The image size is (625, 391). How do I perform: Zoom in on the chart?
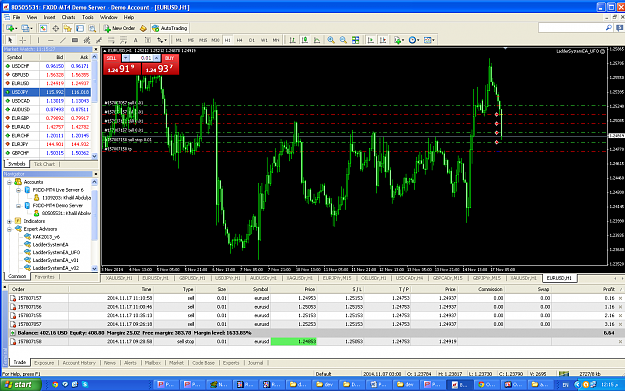331,40
